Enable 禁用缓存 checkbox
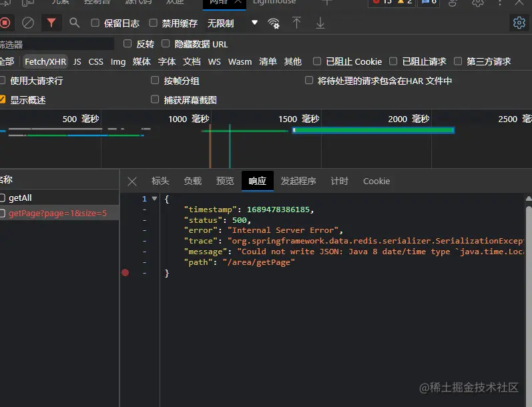The image size is (532, 407). tap(154, 23)
